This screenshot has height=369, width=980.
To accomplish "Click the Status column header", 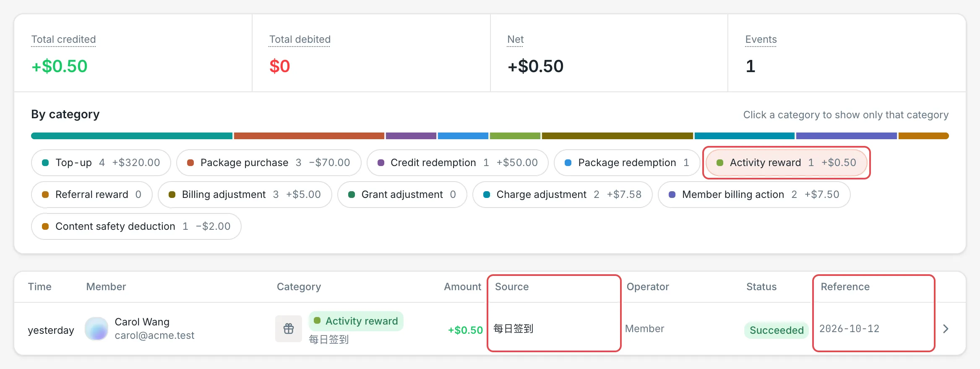I will [761, 287].
